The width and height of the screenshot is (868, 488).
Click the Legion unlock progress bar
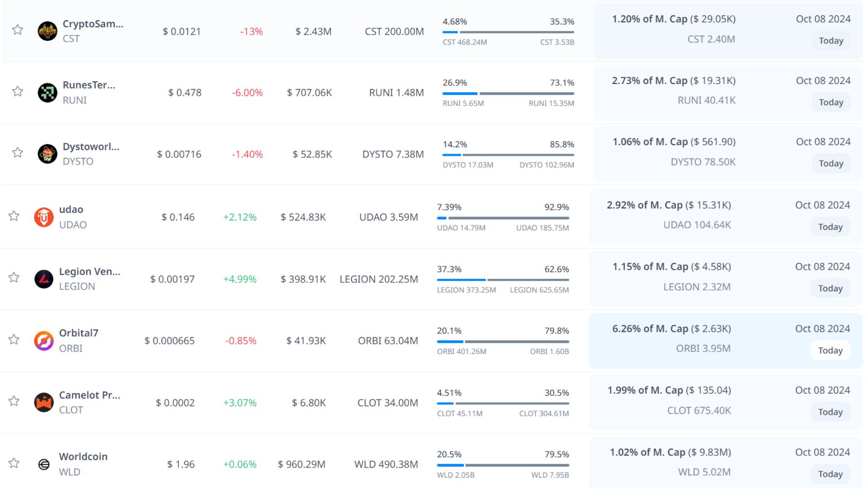[x=503, y=280]
